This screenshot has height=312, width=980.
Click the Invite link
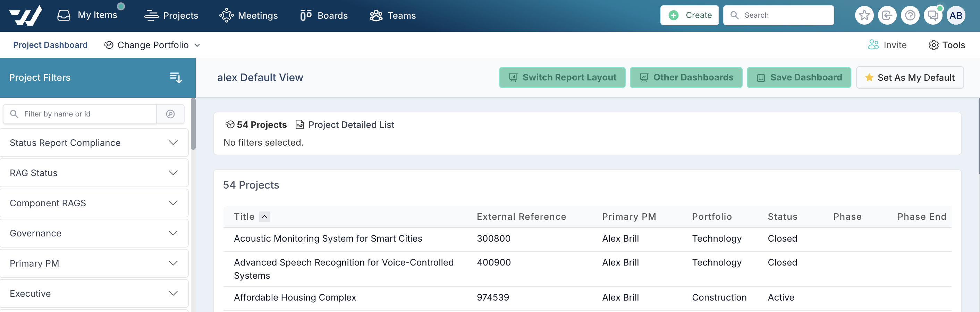(x=887, y=45)
